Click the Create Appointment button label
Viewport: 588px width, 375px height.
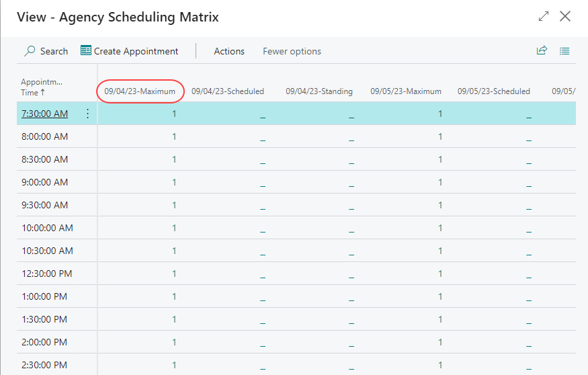click(x=136, y=51)
